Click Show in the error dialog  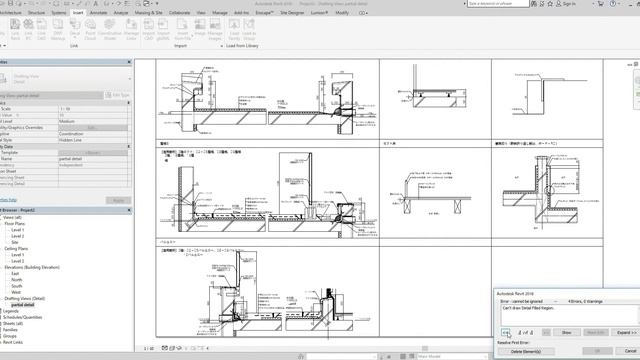coord(567,333)
